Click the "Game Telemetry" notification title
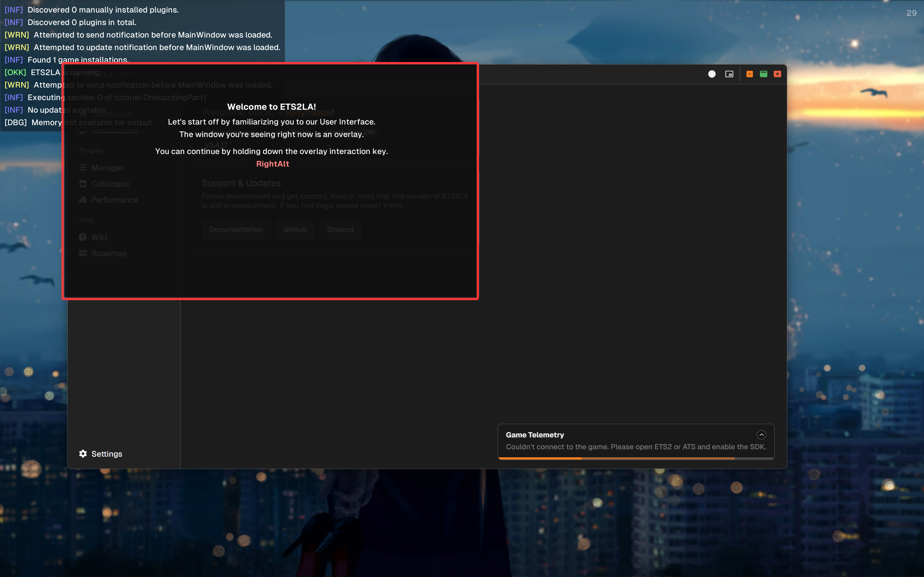924x577 pixels. click(535, 435)
